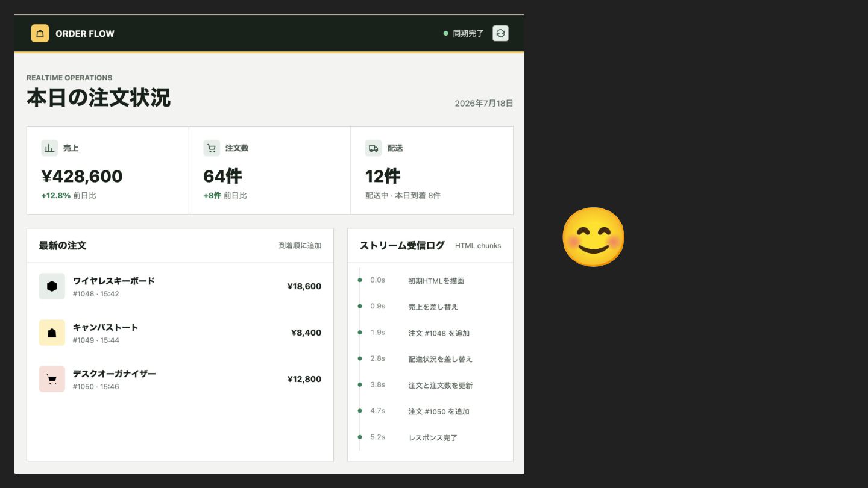Click the truck icon beside 配送
Image resolution: width=868 pixels, height=488 pixels.
coord(373,148)
